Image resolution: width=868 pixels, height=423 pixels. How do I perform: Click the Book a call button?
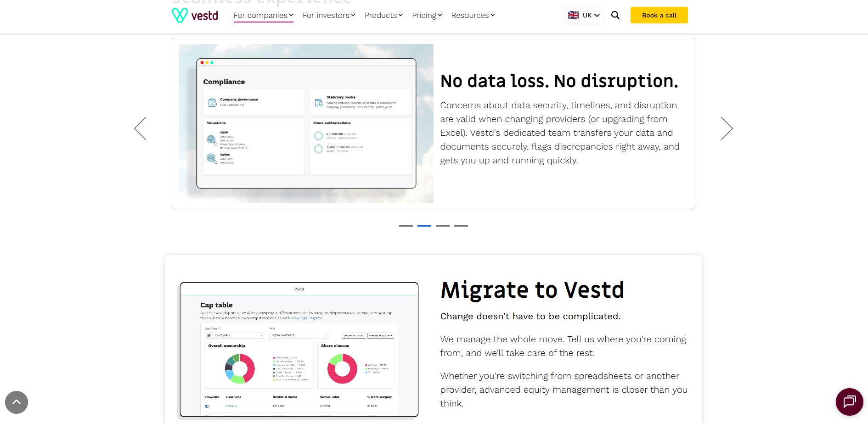(x=659, y=15)
